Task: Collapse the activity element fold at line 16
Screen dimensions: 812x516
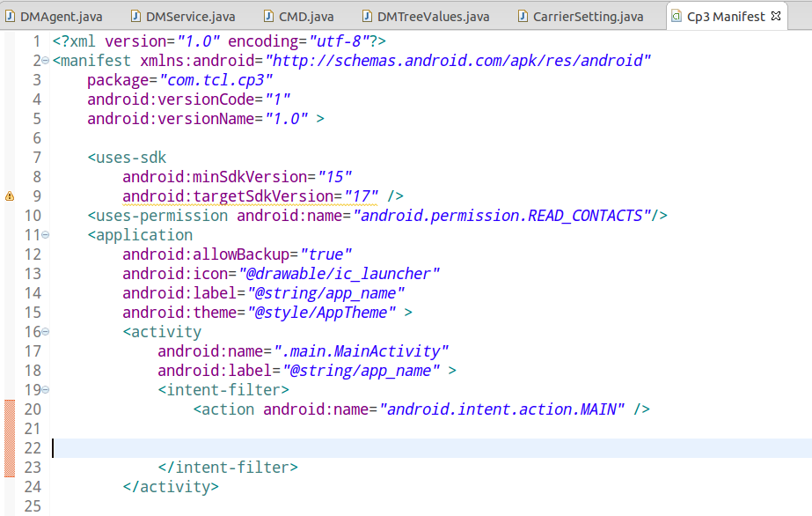Action: (45, 332)
